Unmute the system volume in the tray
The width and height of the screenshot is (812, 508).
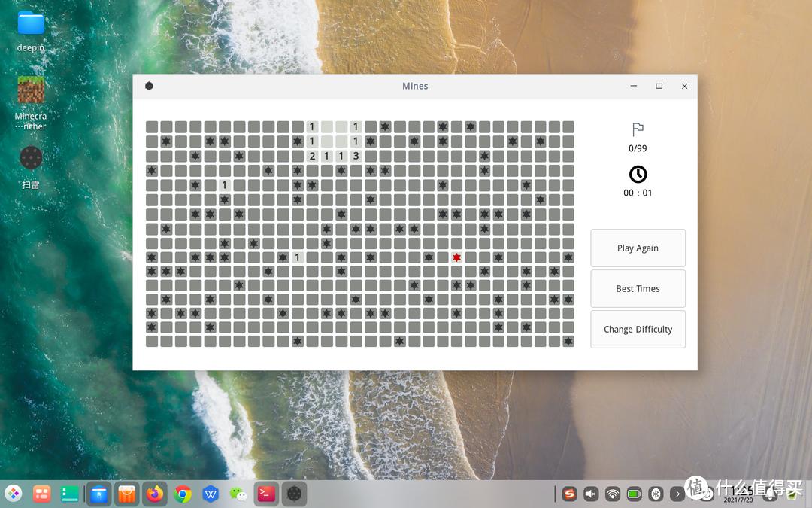[x=591, y=494]
